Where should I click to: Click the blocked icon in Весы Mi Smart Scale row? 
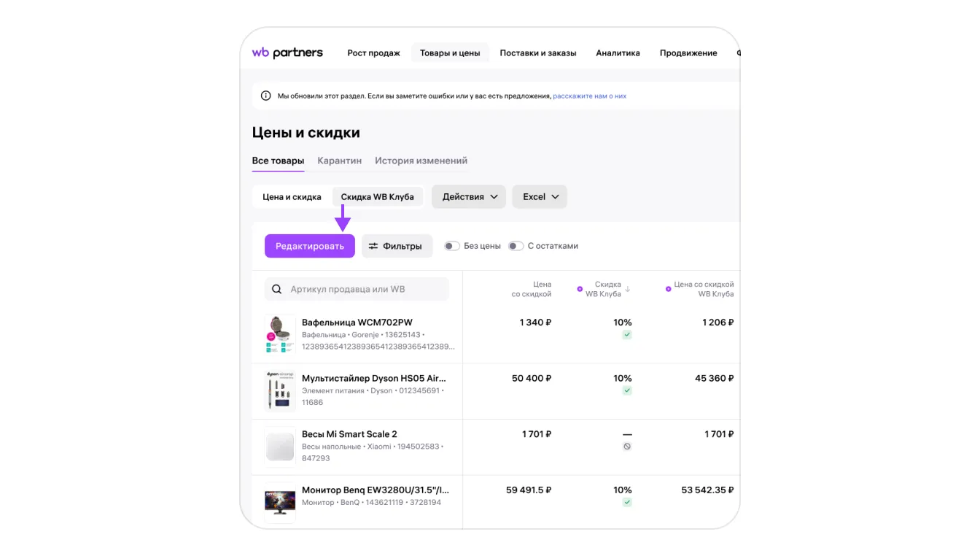tap(627, 447)
